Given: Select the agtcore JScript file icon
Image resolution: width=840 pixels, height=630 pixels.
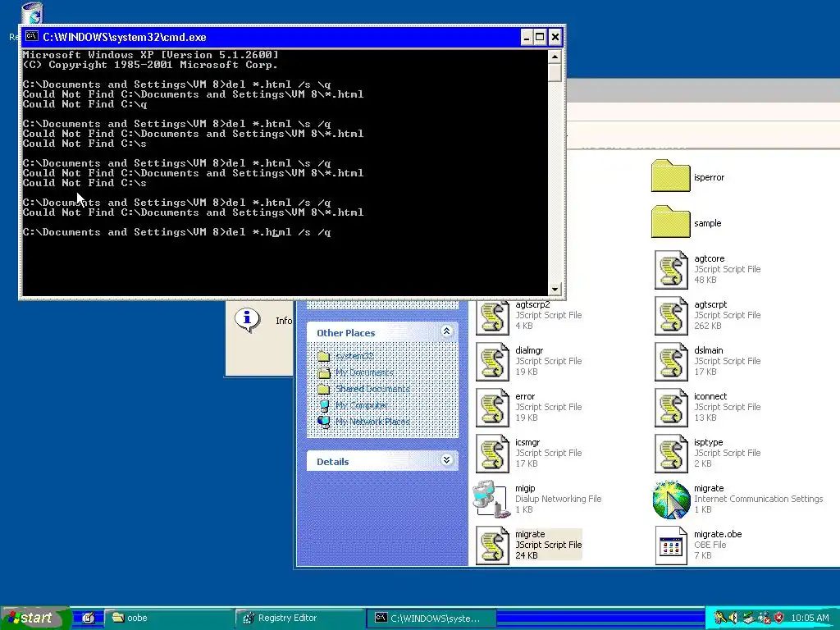Looking at the screenshot, I should click(x=671, y=269).
